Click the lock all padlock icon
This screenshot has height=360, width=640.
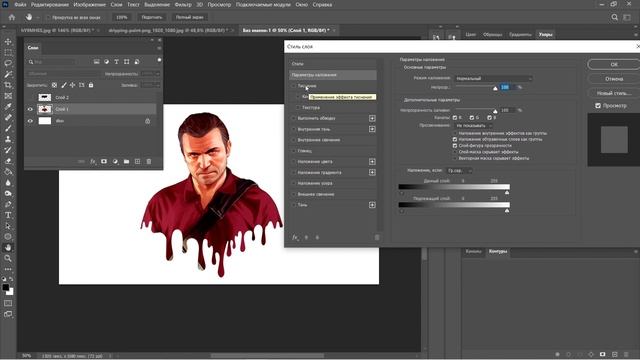[91, 85]
